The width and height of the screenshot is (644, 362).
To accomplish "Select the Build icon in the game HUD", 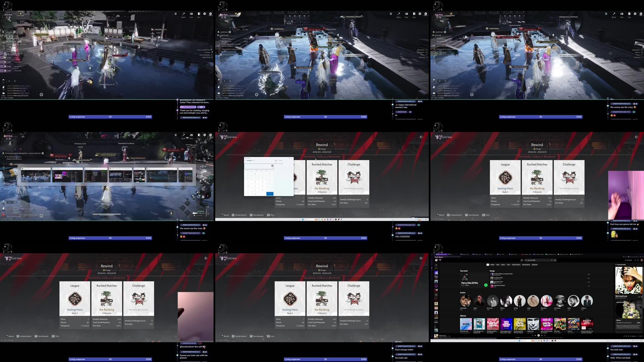I will (183, 14).
